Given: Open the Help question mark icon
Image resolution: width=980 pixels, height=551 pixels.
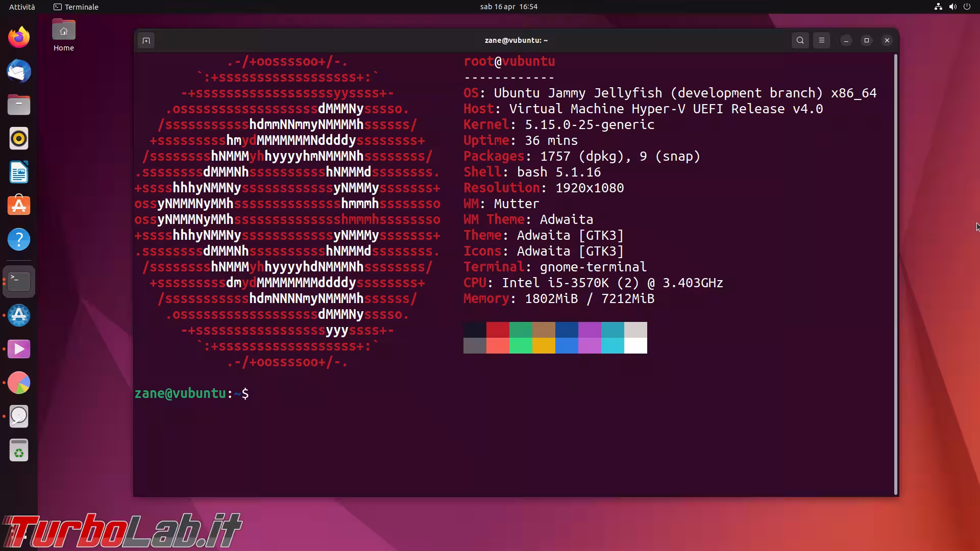Looking at the screenshot, I should coord(19,239).
